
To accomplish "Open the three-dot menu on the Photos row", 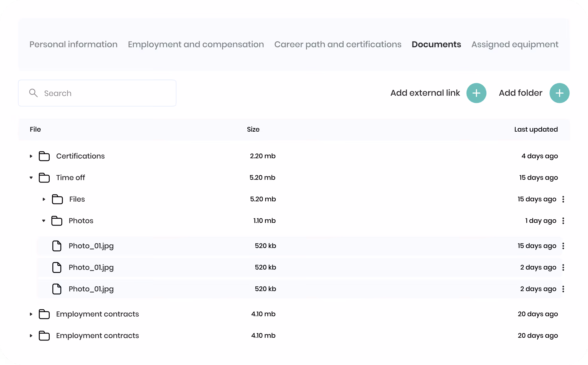I will coord(563,221).
